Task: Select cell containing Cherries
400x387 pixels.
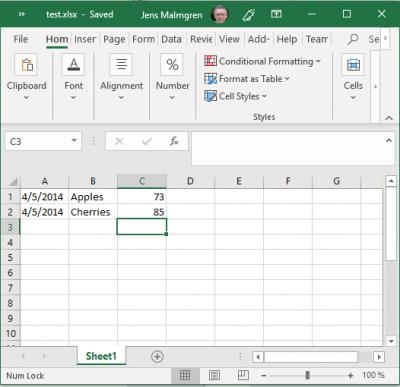Action: (x=93, y=212)
